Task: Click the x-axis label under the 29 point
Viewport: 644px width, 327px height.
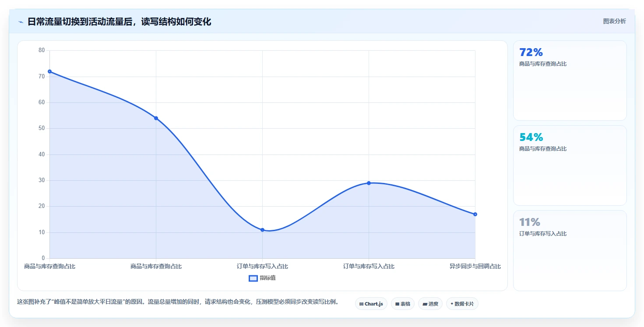Action: 369,266
